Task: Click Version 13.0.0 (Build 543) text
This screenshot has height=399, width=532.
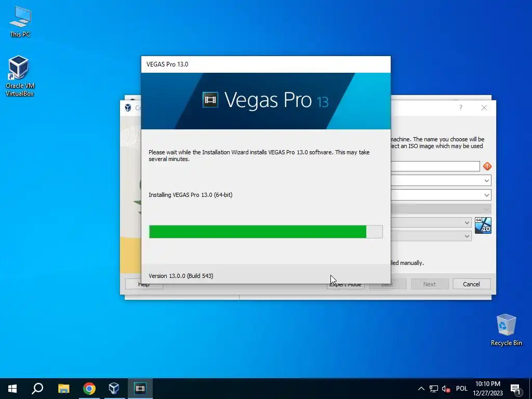Action: pyautogui.click(x=181, y=276)
